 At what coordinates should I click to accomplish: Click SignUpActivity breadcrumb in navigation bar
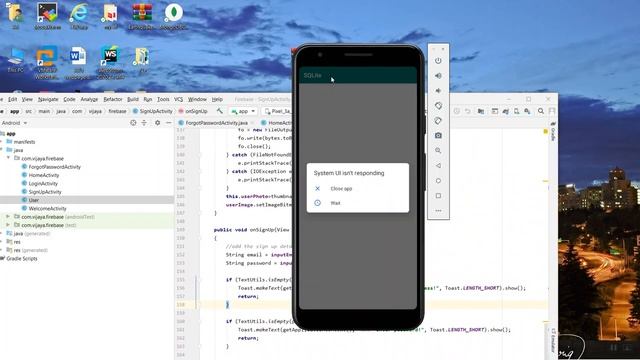(153, 111)
